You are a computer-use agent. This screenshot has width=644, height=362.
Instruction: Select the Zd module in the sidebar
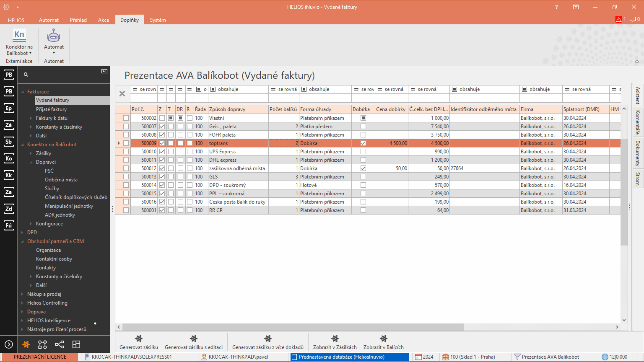[x=9, y=209]
